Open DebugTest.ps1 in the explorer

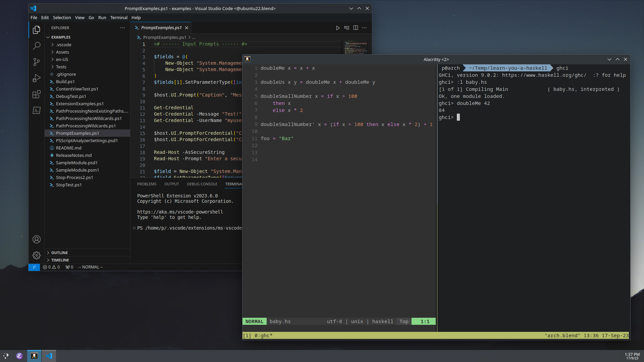[x=87, y=96]
